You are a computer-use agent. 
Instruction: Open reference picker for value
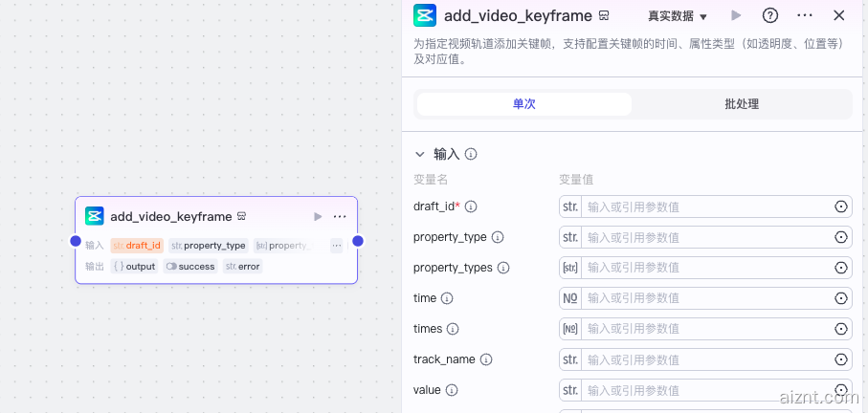[841, 390]
